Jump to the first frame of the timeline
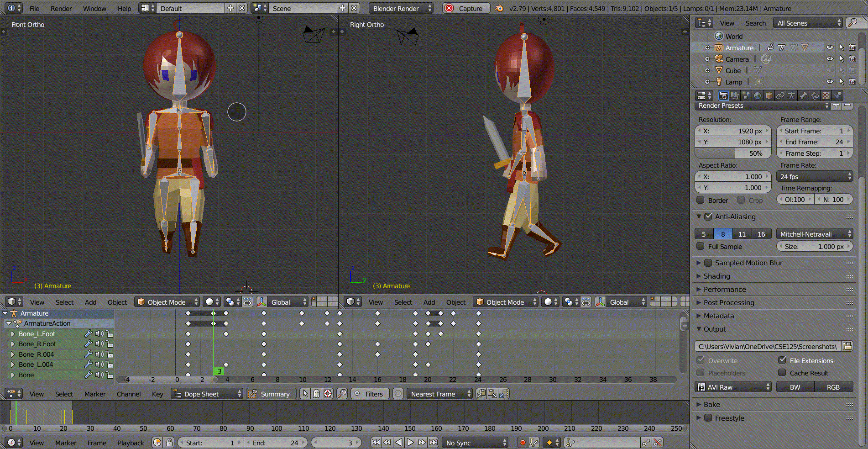Screen dimensions: 868x449 376,442
